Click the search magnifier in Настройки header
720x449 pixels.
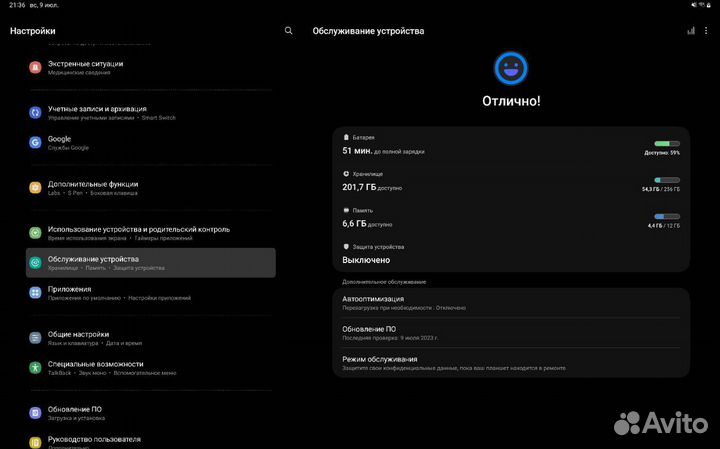click(x=289, y=31)
